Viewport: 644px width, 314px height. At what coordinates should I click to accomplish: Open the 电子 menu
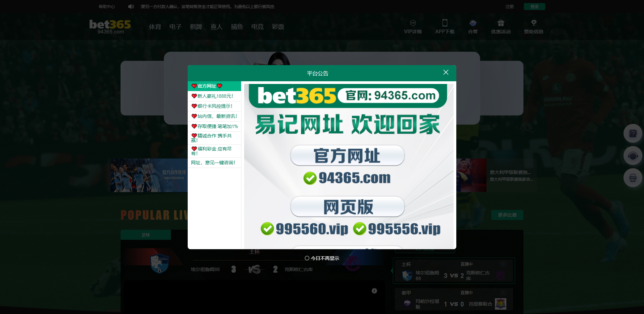pos(176,27)
